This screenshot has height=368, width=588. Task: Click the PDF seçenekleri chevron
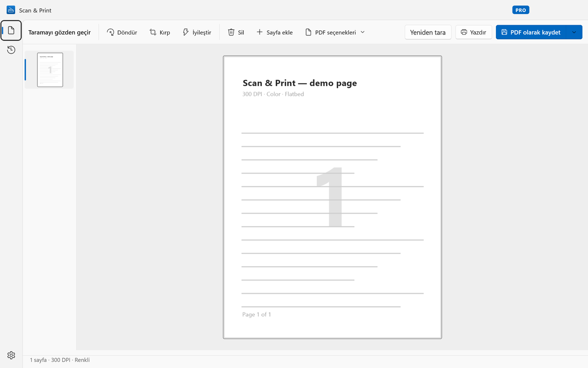click(363, 32)
